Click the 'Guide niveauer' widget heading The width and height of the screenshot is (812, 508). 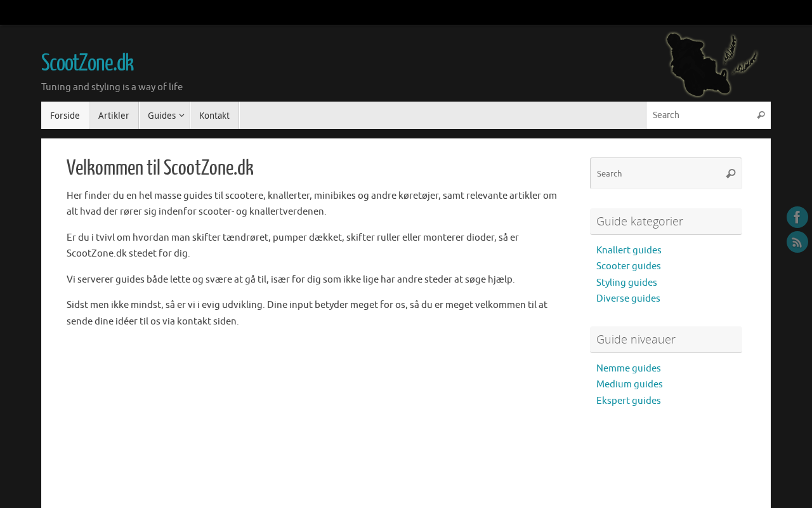click(666, 340)
